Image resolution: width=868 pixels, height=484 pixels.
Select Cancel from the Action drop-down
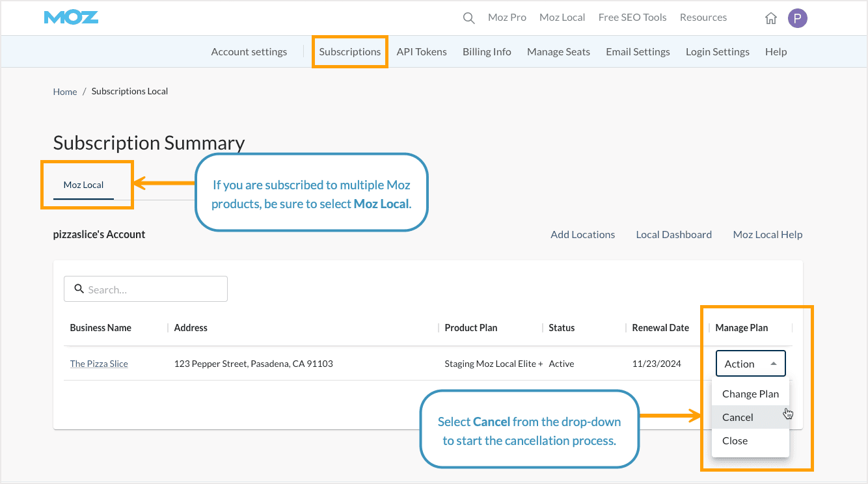[737, 417]
